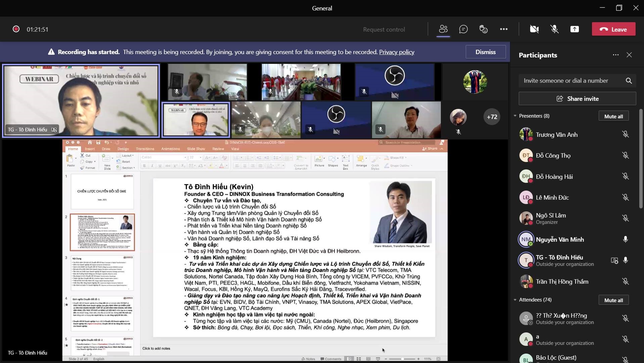Toggle the camera on
Viewport: 644px width, 363px height.
point(534,29)
